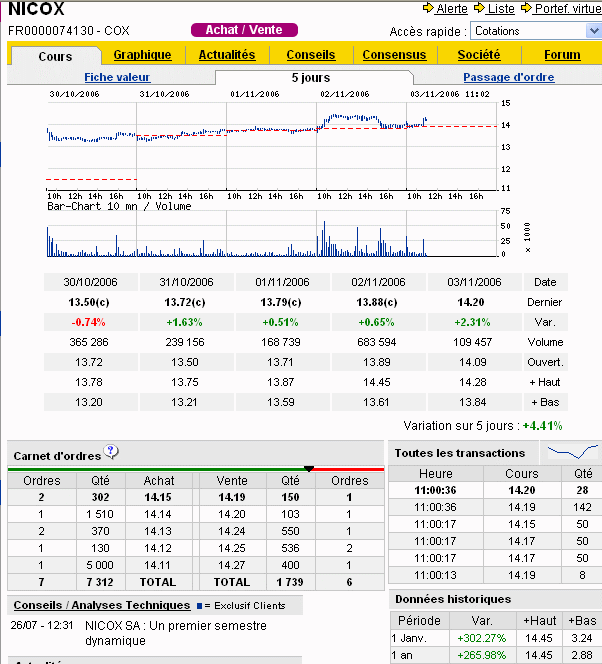Go to the Fiche valeur sub-tab
602x664 pixels.
pos(117,77)
